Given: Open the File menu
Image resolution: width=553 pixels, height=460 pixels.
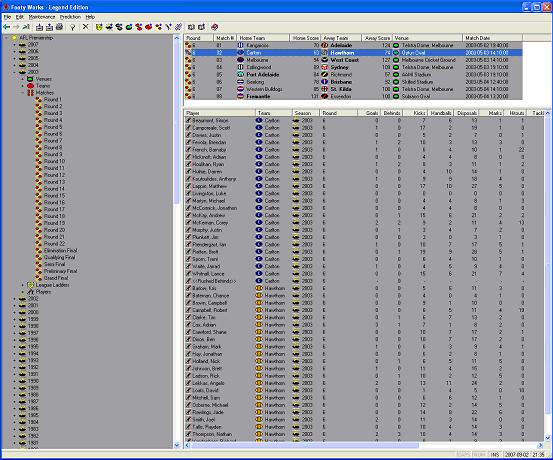Looking at the screenshot, I should pyautogui.click(x=7, y=17).
